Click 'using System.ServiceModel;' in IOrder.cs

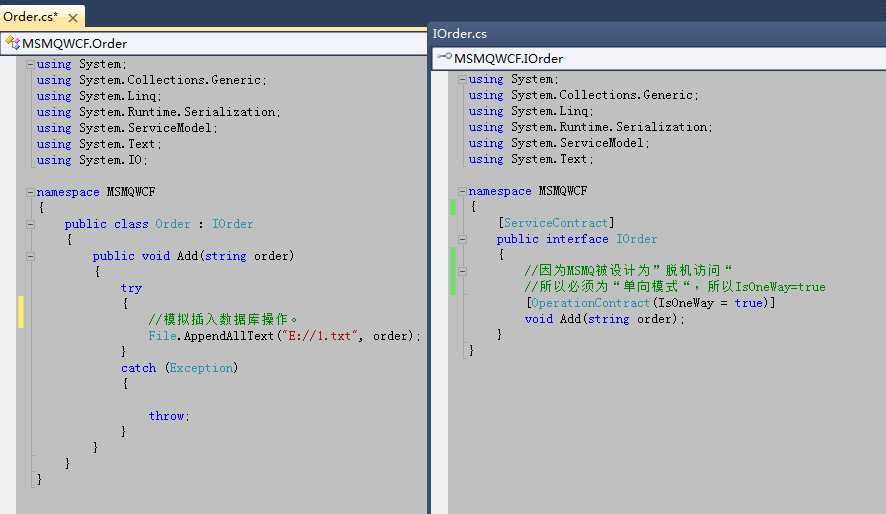pyautogui.click(x=559, y=143)
